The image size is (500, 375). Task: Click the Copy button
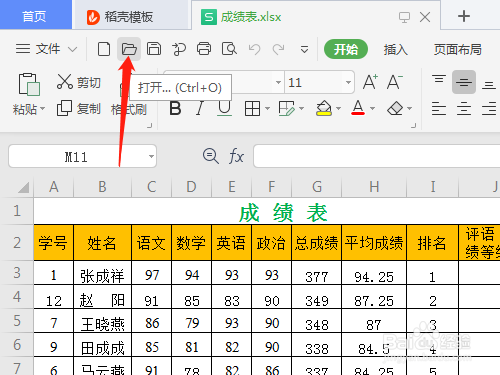(78, 109)
